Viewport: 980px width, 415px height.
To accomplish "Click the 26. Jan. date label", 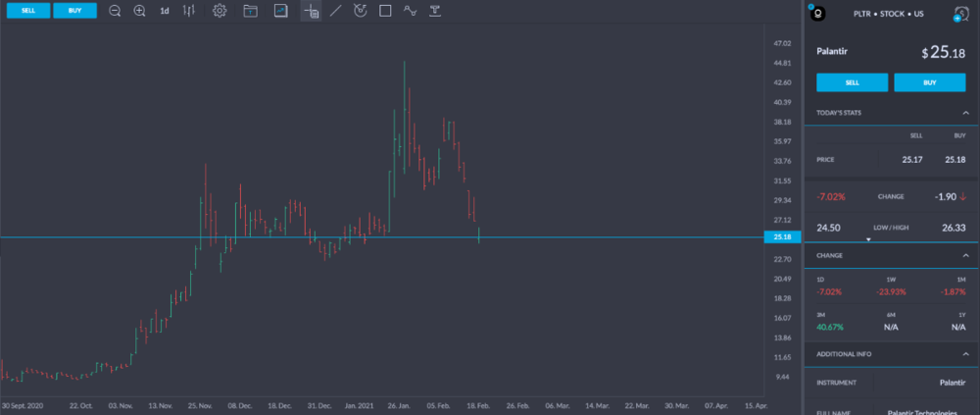I will (399, 405).
